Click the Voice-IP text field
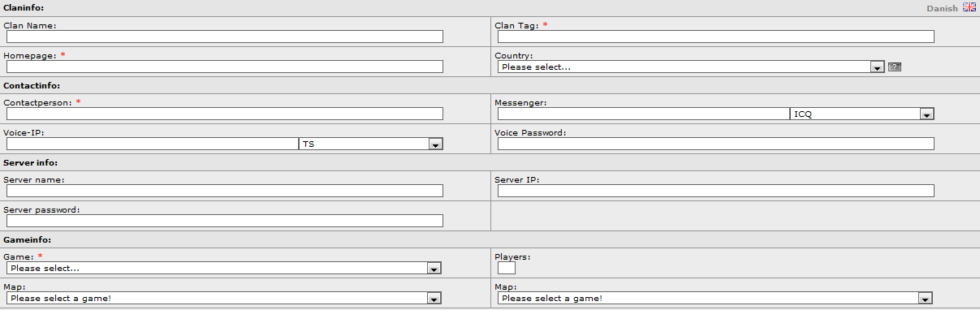The image size is (980, 310). coord(153,144)
